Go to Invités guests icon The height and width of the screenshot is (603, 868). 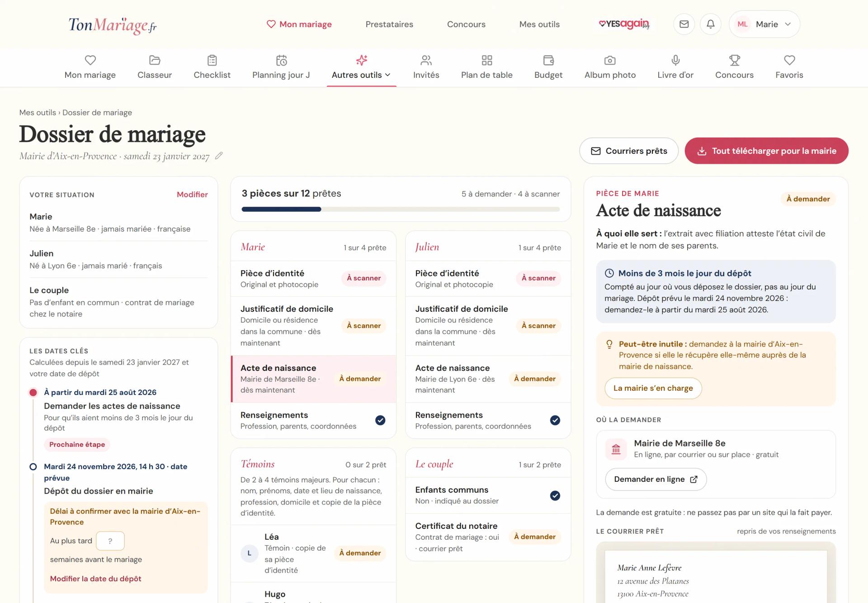tap(426, 60)
